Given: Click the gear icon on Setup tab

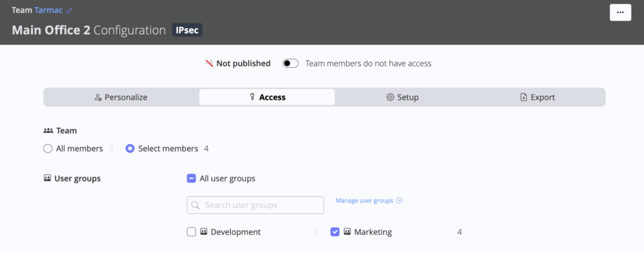Looking at the screenshot, I should 390,97.
